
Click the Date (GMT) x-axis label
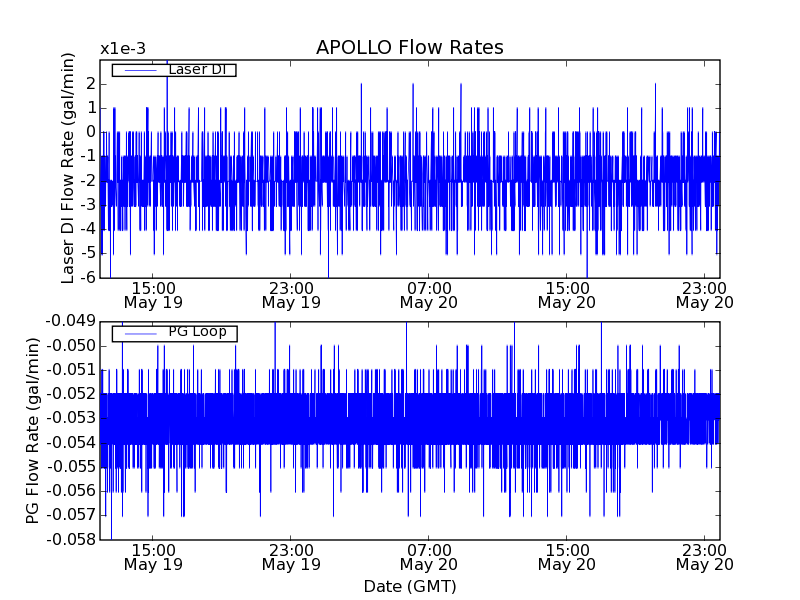click(x=409, y=586)
